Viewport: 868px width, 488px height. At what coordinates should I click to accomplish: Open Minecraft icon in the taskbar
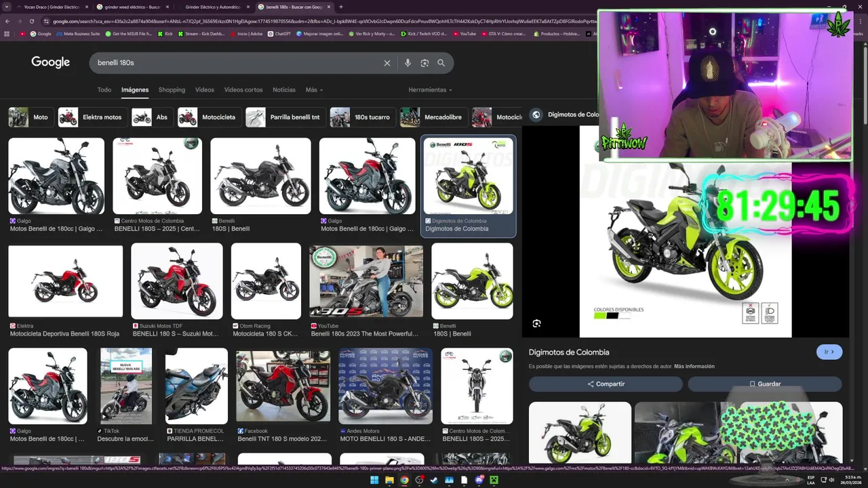point(494,481)
